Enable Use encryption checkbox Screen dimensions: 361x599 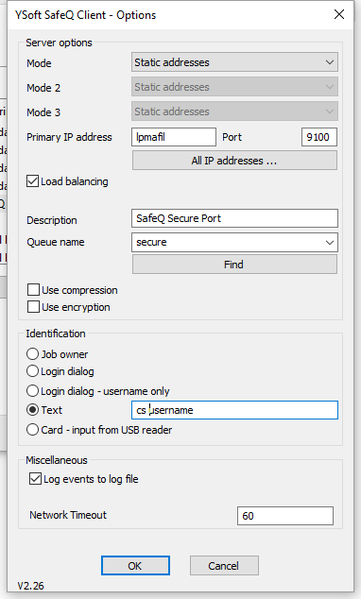pos(33,307)
